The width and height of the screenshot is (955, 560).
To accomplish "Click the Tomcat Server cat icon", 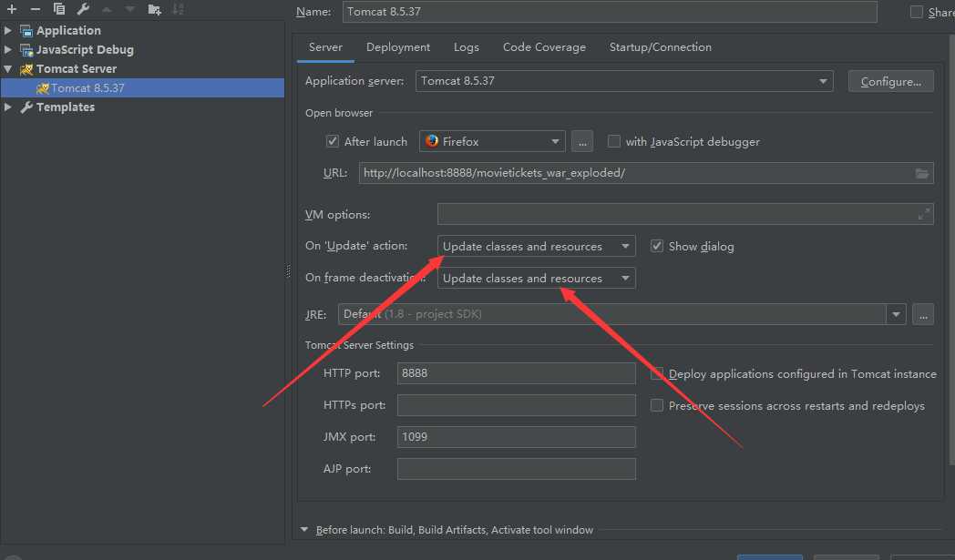I will pyautogui.click(x=26, y=69).
